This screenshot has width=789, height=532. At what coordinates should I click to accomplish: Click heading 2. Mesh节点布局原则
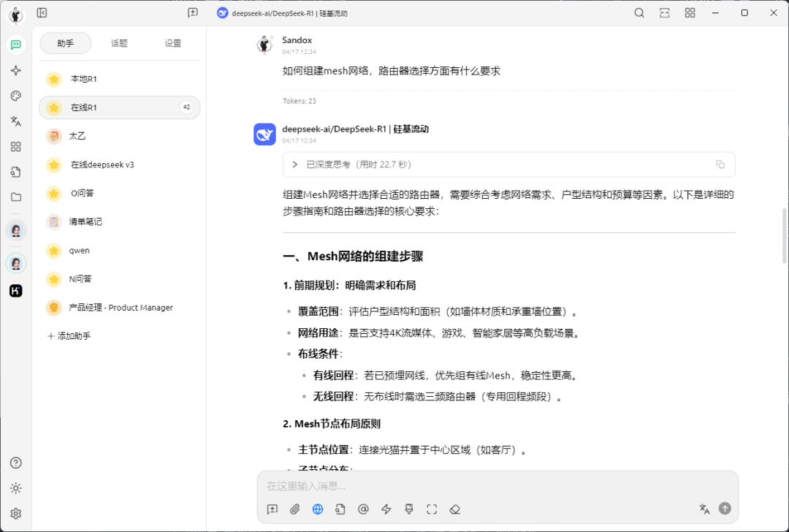click(332, 424)
